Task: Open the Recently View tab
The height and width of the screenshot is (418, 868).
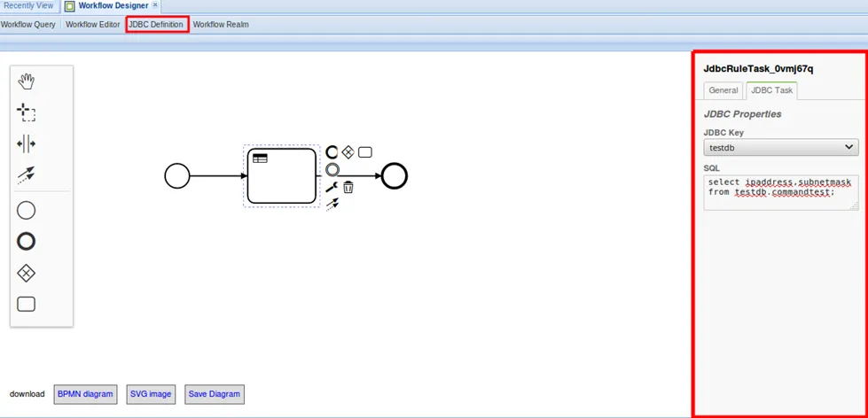Action: coord(28,6)
